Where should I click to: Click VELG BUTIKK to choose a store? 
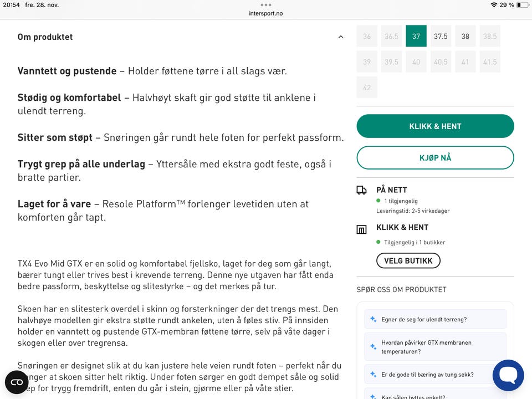[x=408, y=260]
